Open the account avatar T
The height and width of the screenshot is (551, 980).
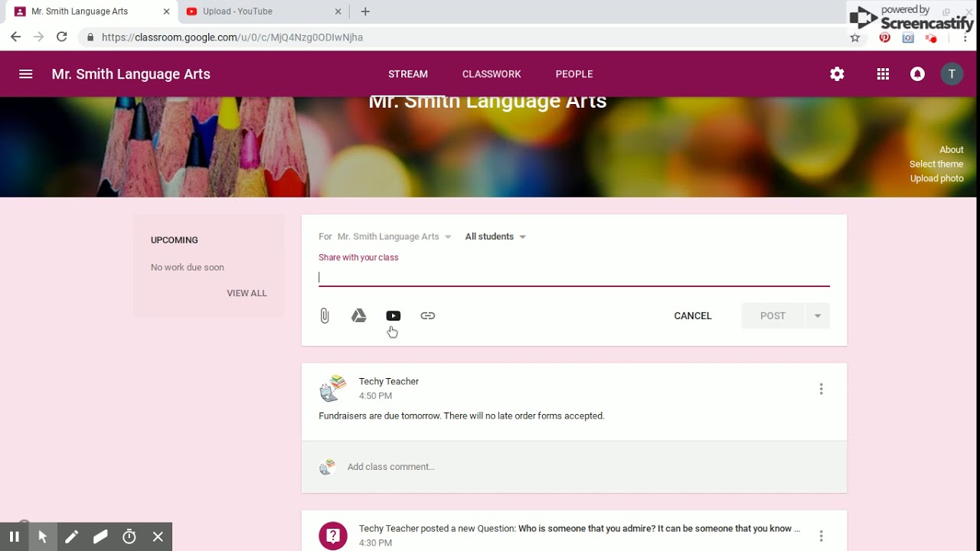click(x=952, y=74)
